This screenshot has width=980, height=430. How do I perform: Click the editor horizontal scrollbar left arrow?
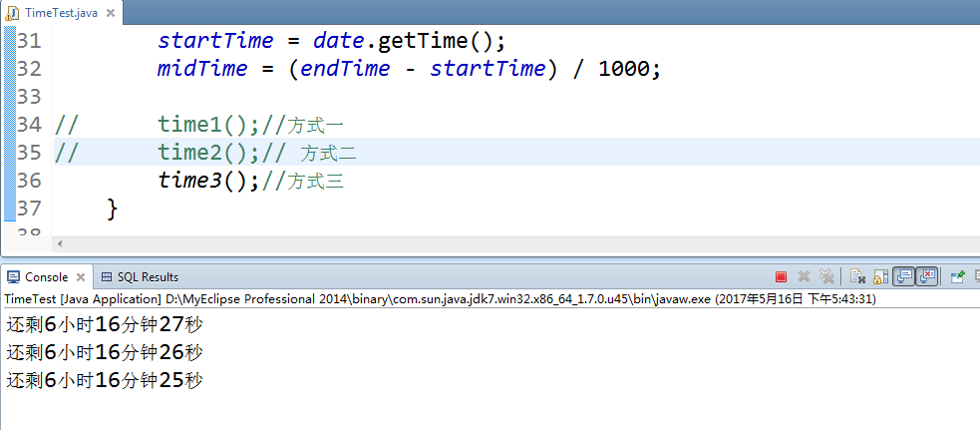tap(58, 243)
